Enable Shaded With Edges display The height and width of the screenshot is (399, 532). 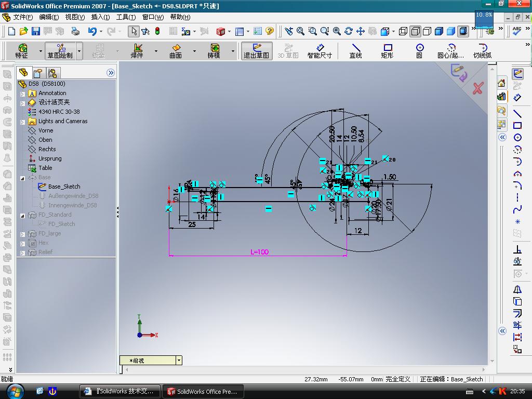click(x=439, y=31)
